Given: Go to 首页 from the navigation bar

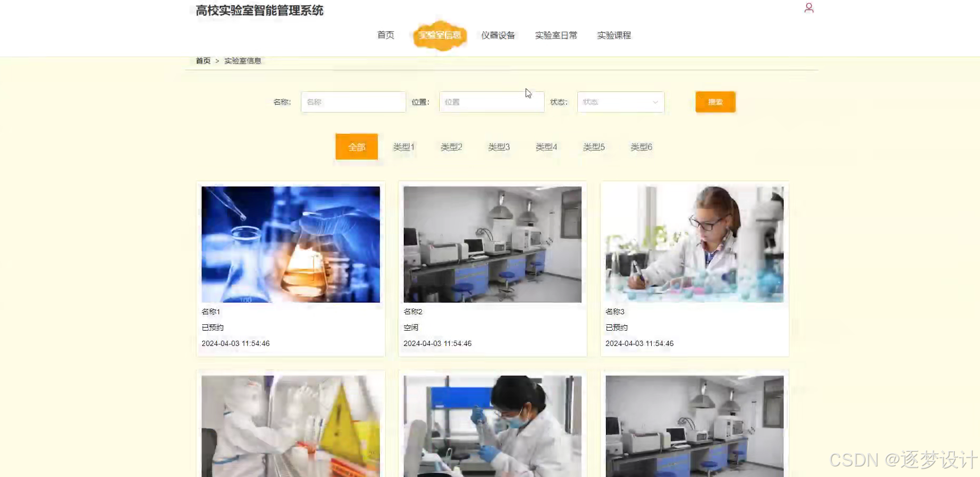Looking at the screenshot, I should point(385,35).
